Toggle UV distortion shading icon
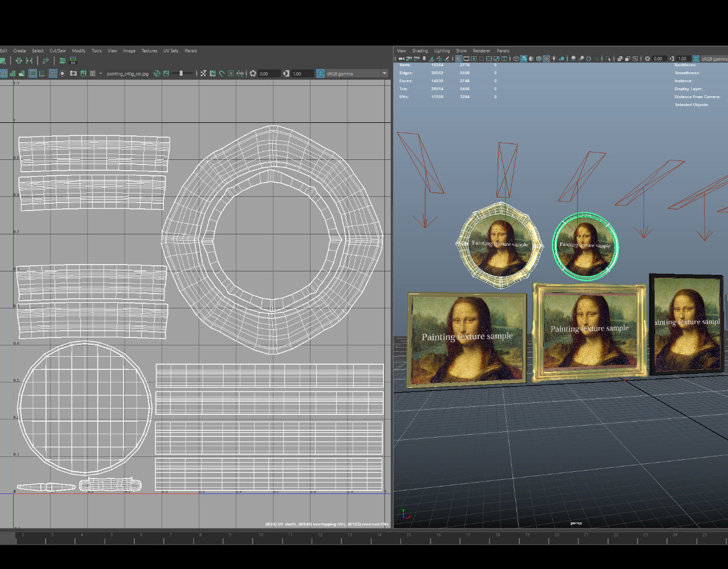728x569 pixels. (22, 73)
